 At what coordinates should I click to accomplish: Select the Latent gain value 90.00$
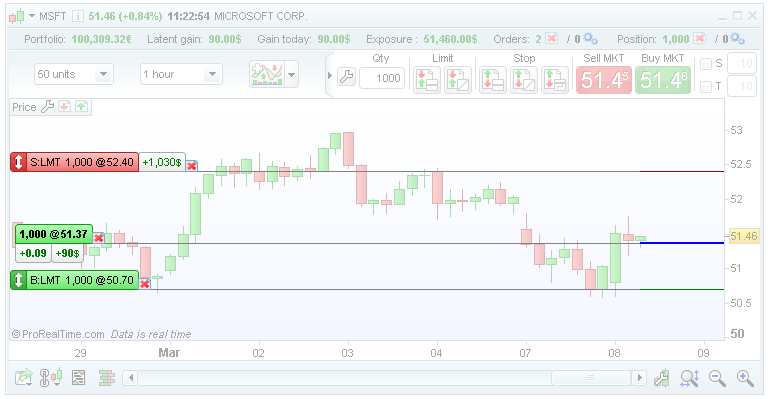point(225,39)
